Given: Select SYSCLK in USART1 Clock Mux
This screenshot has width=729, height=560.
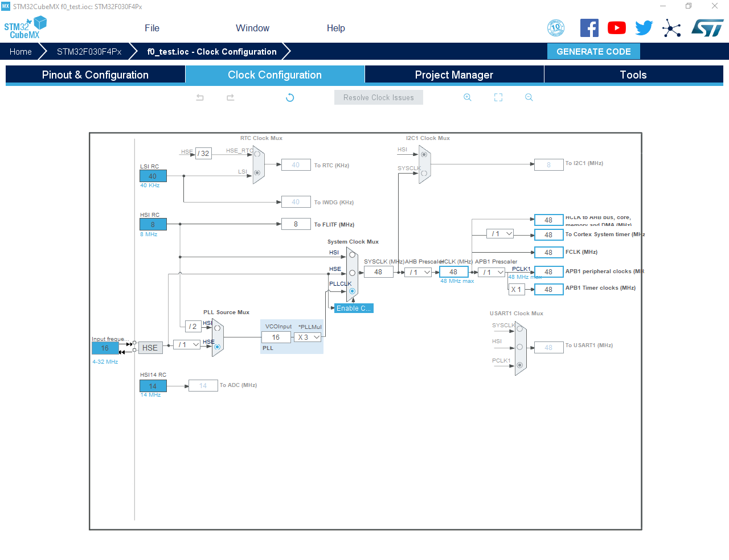Looking at the screenshot, I should coord(519,328).
